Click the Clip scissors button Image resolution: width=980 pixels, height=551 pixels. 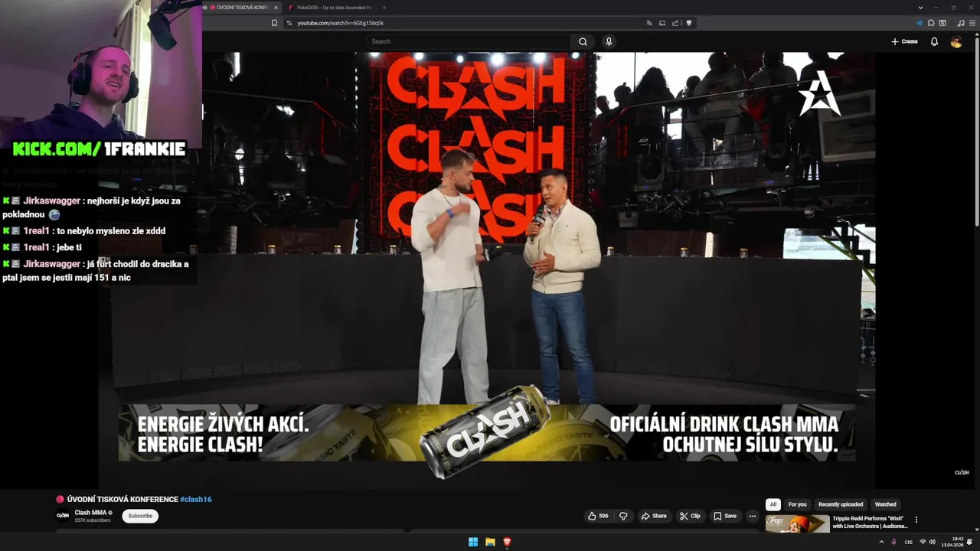pos(690,516)
